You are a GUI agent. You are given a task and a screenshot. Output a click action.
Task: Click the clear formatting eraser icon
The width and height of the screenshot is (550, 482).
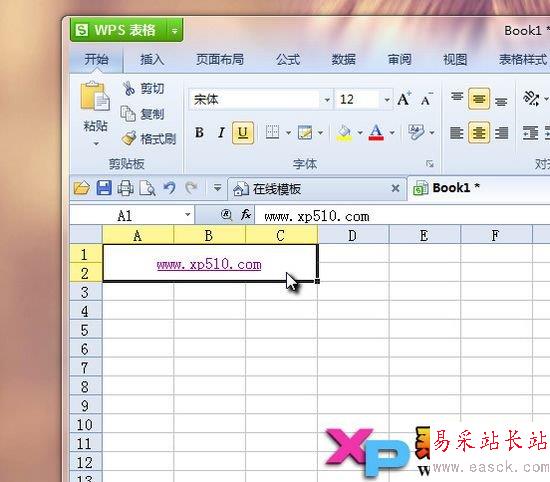(416, 132)
